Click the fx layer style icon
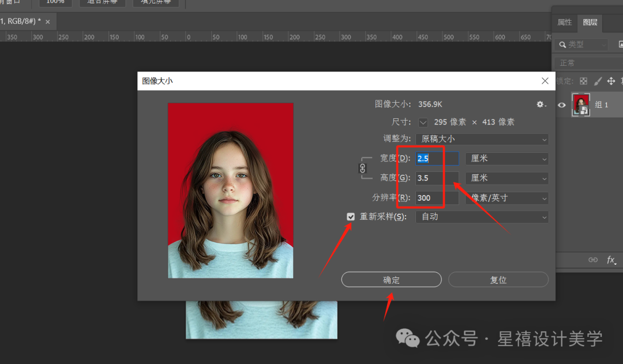This screenshot has width=623, height=364. point(611,260)
